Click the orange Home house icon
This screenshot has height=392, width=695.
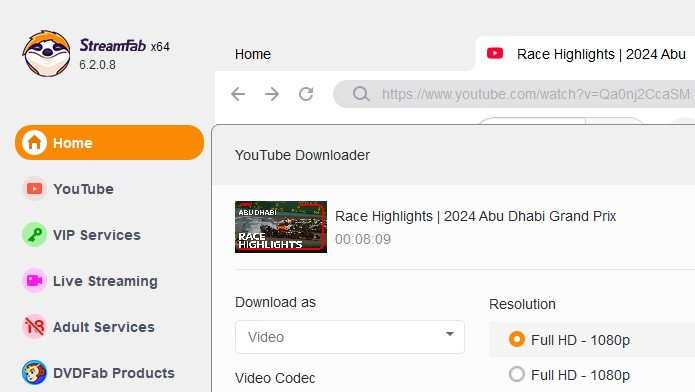[34, 142]
